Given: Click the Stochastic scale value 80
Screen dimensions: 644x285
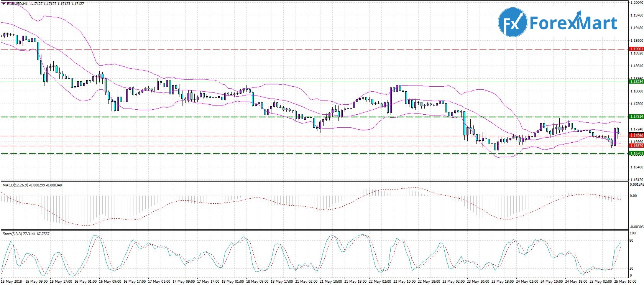Looking at the screenshot, I should (x=631, y=241).
